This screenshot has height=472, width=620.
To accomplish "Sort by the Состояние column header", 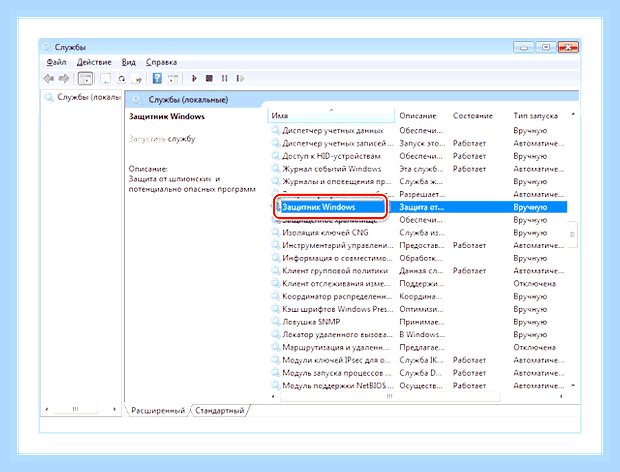I will [x=473, y=116].
